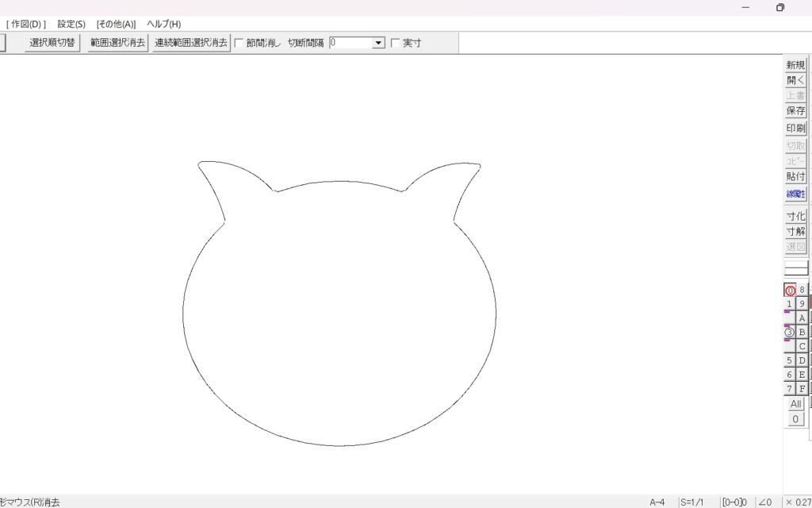
Task: Print using the 印刷 button
Action: point(795,128)
